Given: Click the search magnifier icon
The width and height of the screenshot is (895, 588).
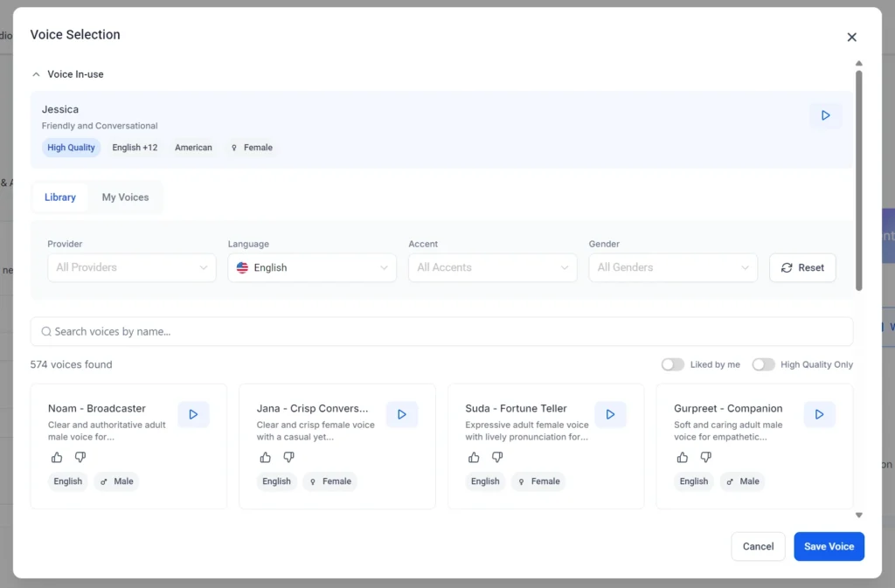Looking at the screenshot, I should 46,331.
